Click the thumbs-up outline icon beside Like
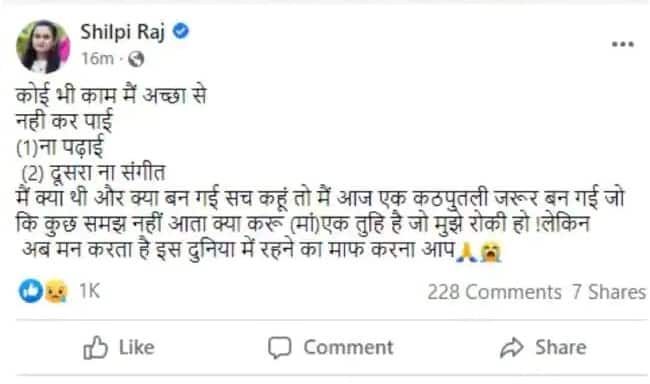This screenshot has width=650, height=384. pos(95,348)
